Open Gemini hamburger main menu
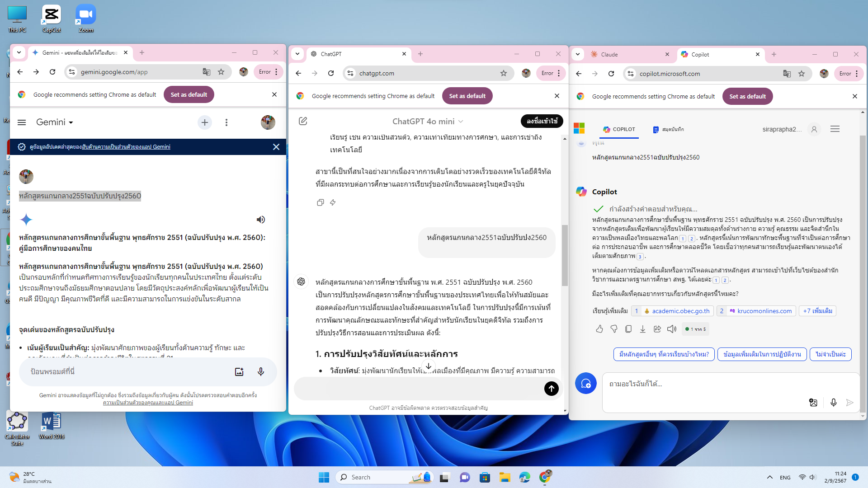The height and width of the screenshot is (488, 868). click(22, 122)
